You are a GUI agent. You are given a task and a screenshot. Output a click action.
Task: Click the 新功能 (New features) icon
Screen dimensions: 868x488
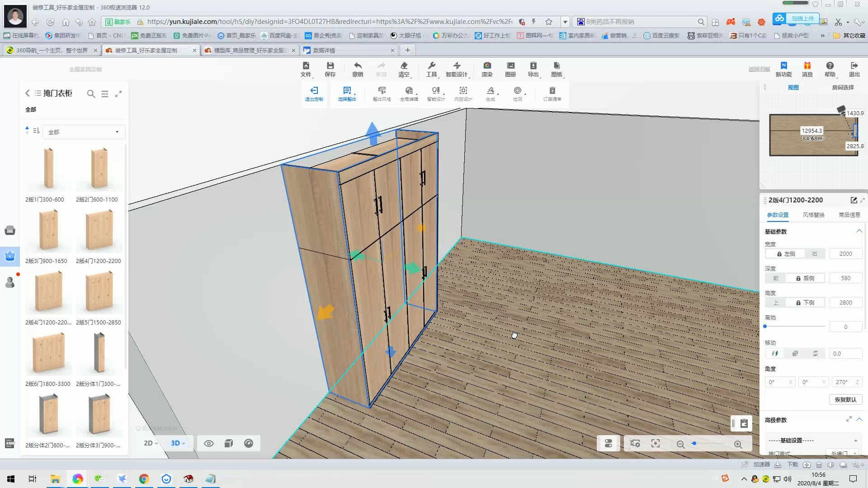pos(783,70)
